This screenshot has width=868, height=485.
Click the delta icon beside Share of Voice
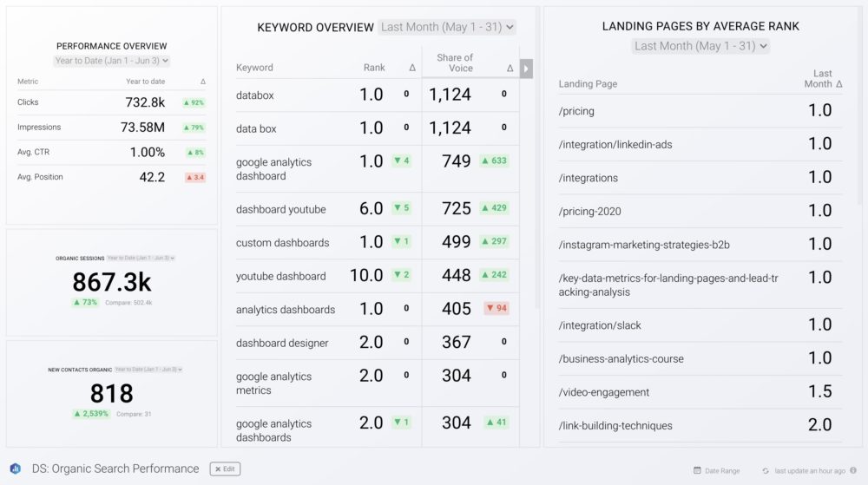coord(510,68)
